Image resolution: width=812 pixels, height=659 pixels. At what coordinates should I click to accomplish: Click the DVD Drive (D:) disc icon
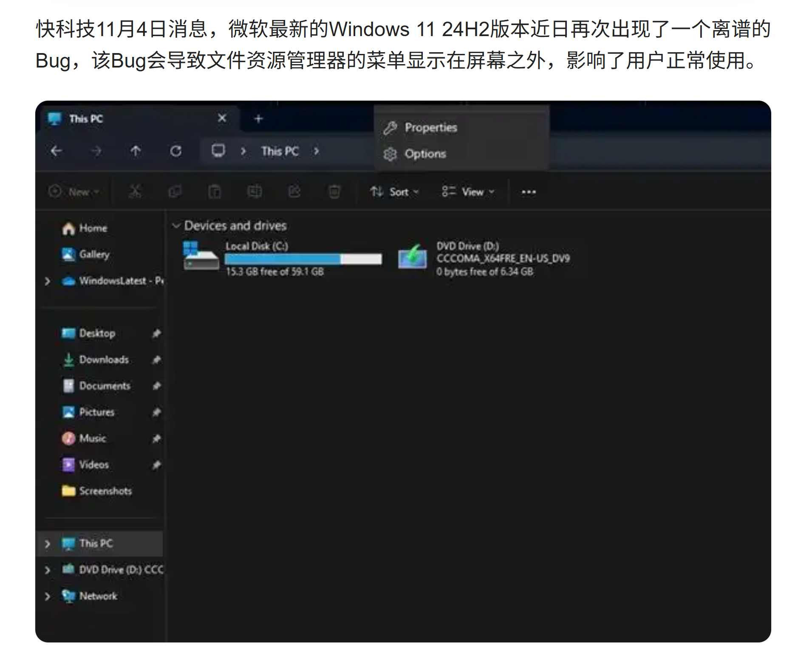click(412, 256)
